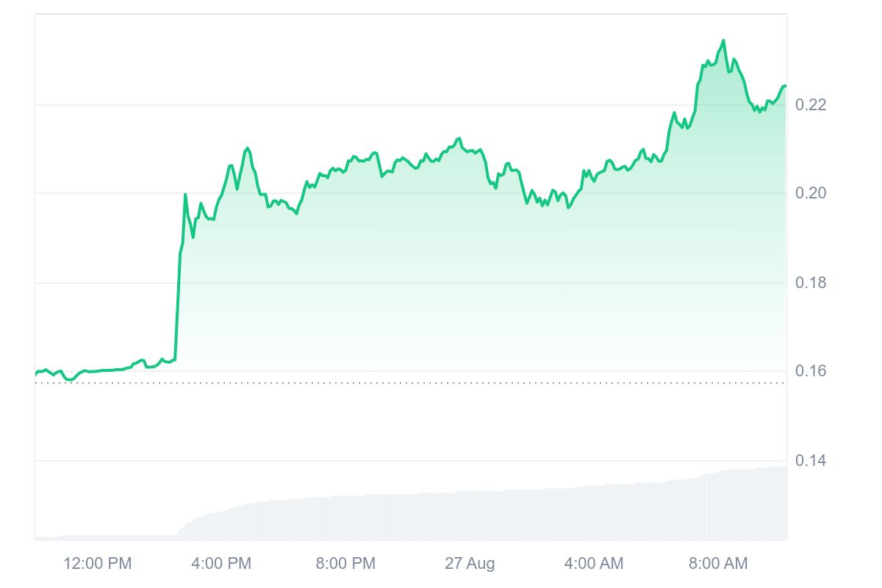This screenshot has width=882, height=588.
Task: Click the last point of the green price line
Action: pyautogui.click(x=785, y=86)
